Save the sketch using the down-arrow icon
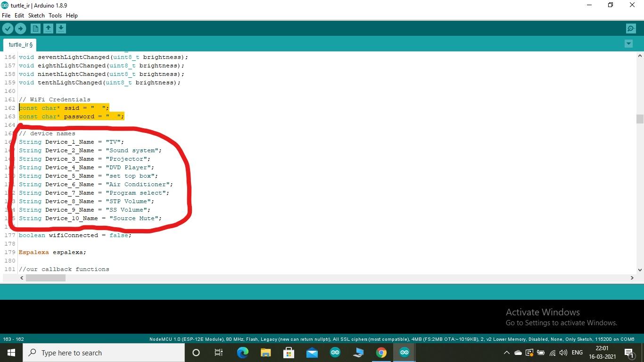Image resolution: width=644 pixels, height=362 pixels. point(61,28)
